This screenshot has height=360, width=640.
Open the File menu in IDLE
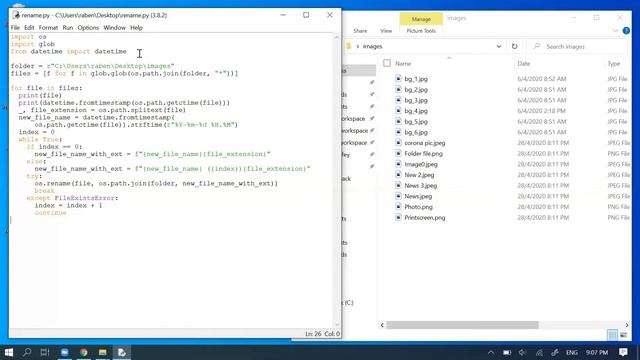15,28
